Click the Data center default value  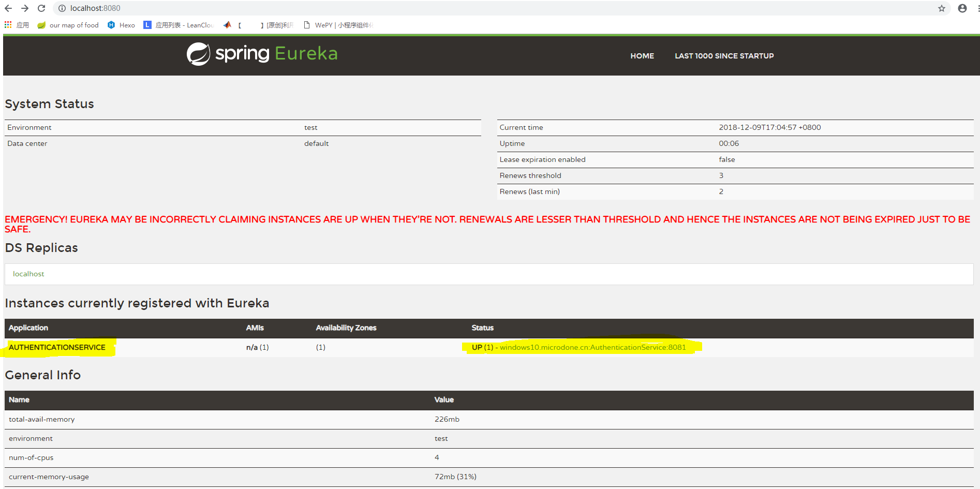(x=316, y=143)
